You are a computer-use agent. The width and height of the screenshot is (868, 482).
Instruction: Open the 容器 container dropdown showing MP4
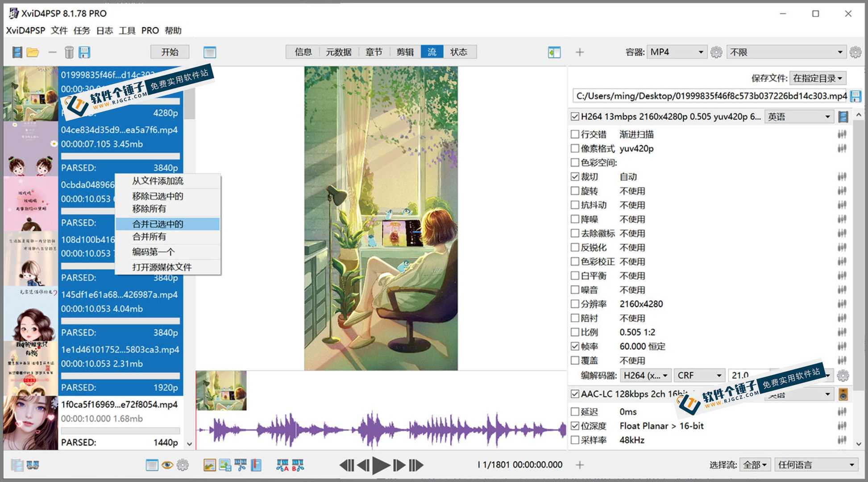click(x=677, y=52)
